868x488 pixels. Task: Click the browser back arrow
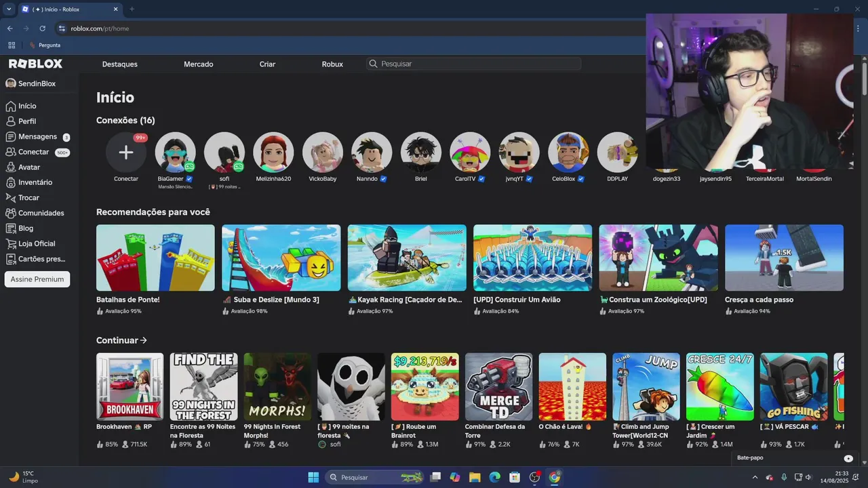pos(10,28)
